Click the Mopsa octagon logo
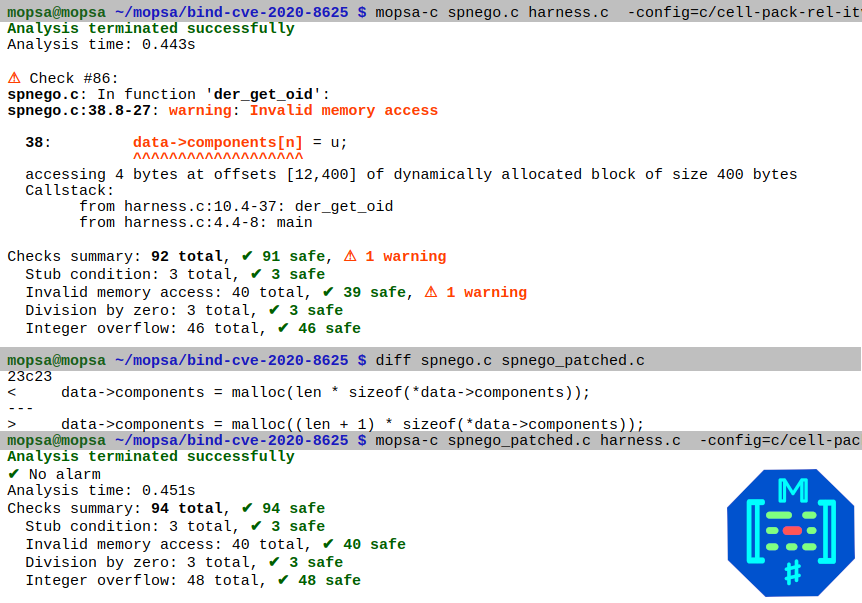This screenshot has height=603, width=862. pos(791,532)
